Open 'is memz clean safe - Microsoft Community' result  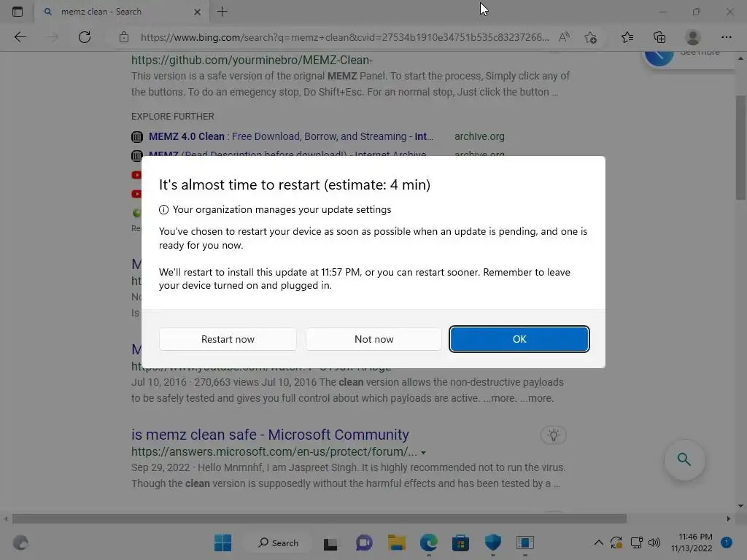tap(270, 435)
